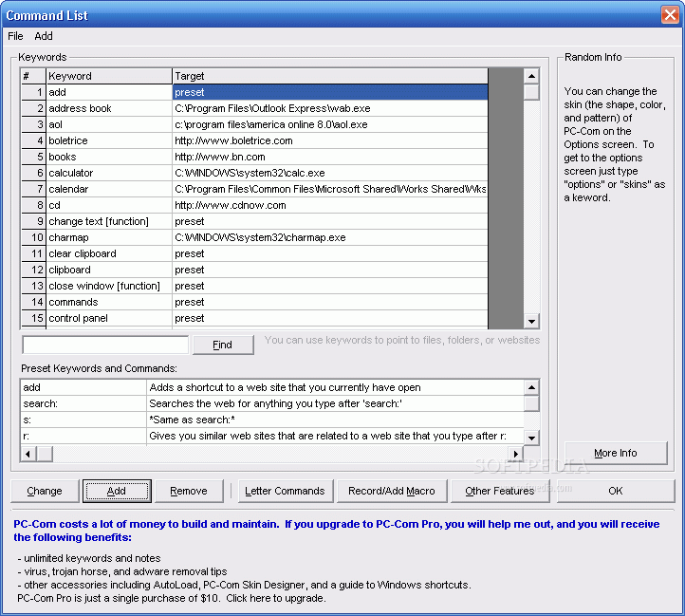Select the 'calculator' keyword
The width and height of the screenshot is (685, 616).
(x=109, y=173)
